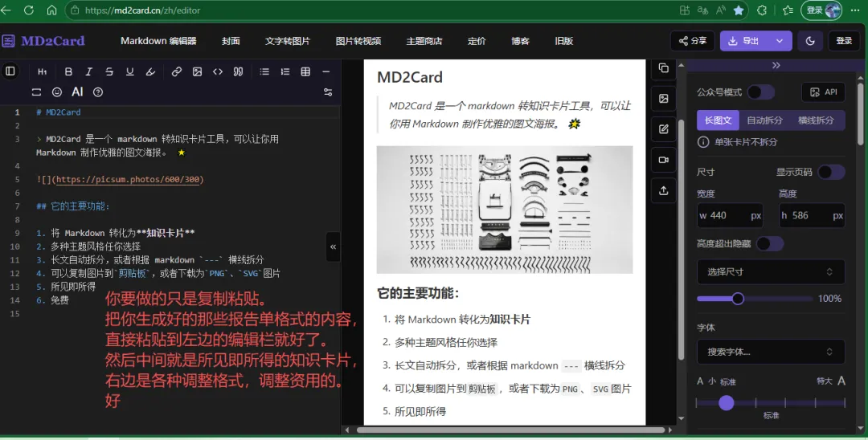
Task: Open Markdown 编辑器 nav item
Action: pyautogui.click(x=159, y=41)
